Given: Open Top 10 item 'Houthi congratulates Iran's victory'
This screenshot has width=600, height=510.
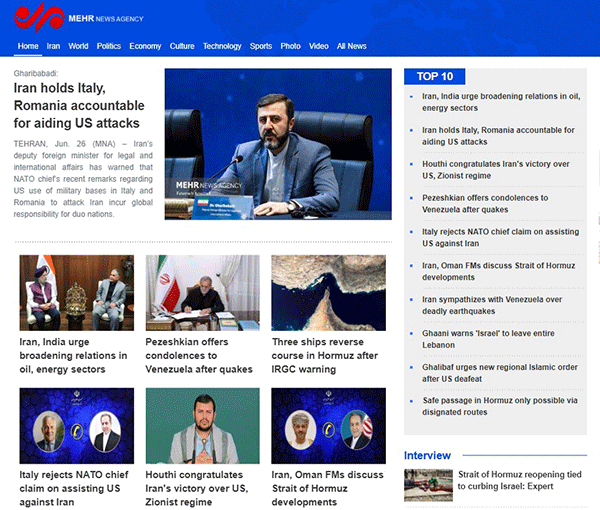Looking at the screenshot, I should [x=496, y=170].
